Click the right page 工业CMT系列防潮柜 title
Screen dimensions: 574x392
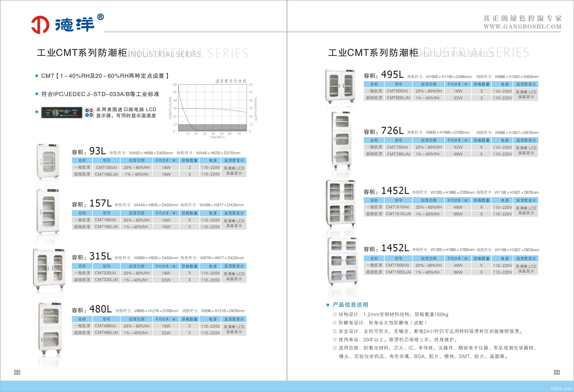373,53
